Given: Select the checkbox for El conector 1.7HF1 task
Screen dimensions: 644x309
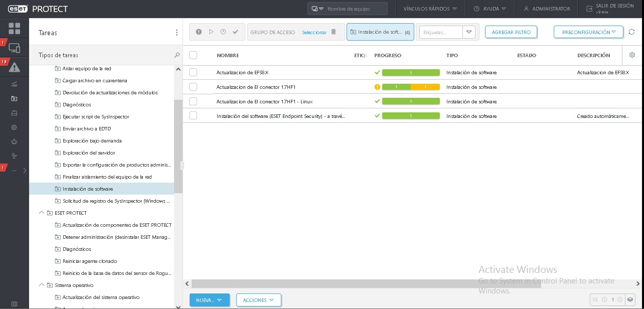Looking at the screenshot, I should click(193, 86).
